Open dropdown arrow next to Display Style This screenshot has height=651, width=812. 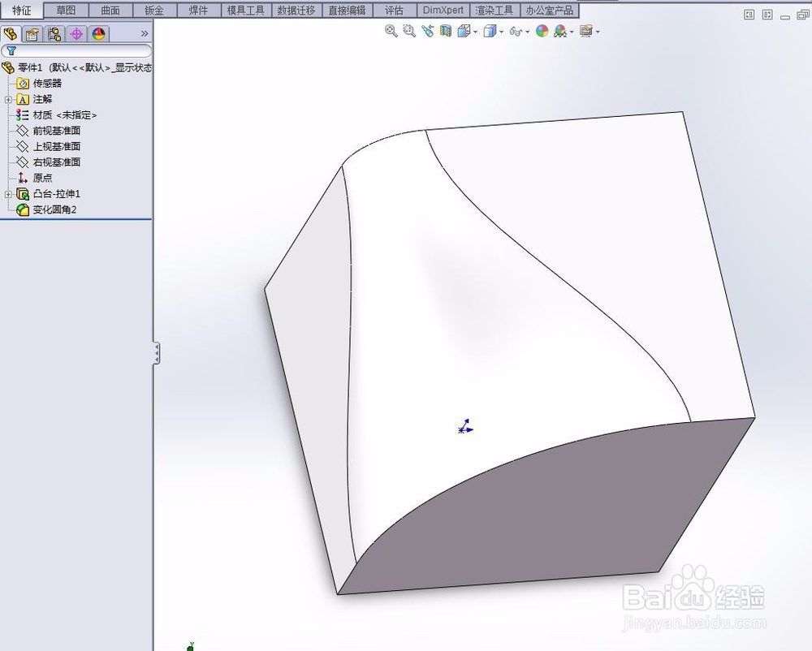coord(501,32)
